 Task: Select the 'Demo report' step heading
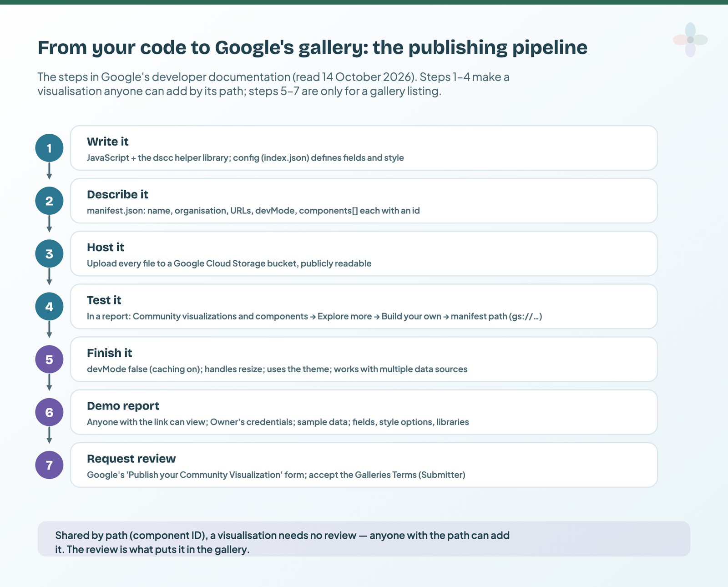click(123, 405)
